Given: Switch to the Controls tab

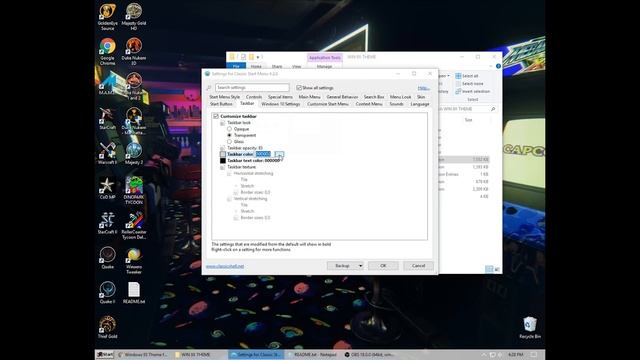Looking at the screenshot, I should pos(254,97).
